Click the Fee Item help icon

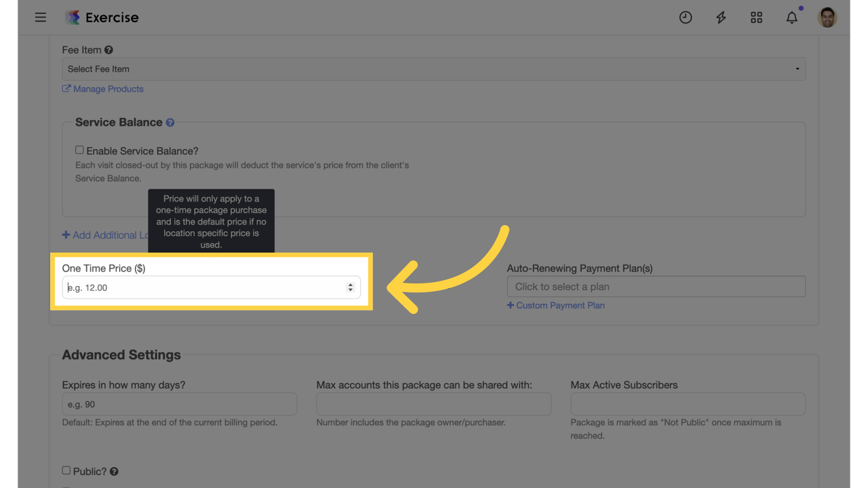pos(109,50)
